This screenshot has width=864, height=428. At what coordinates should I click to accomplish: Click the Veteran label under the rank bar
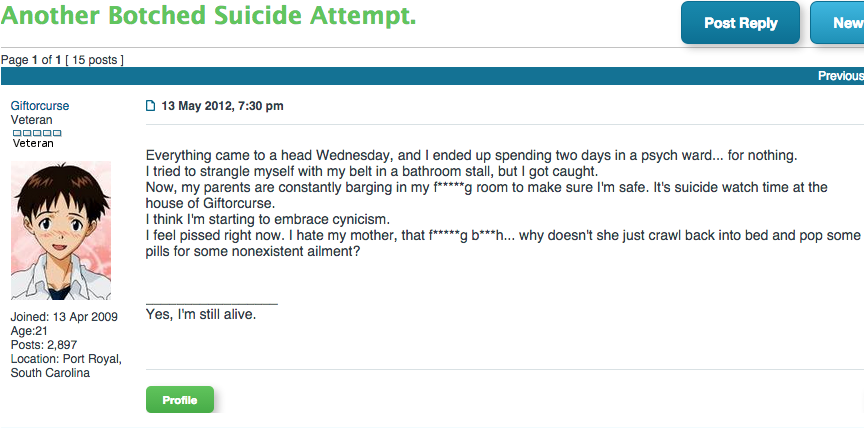click(x=33, y=143)
